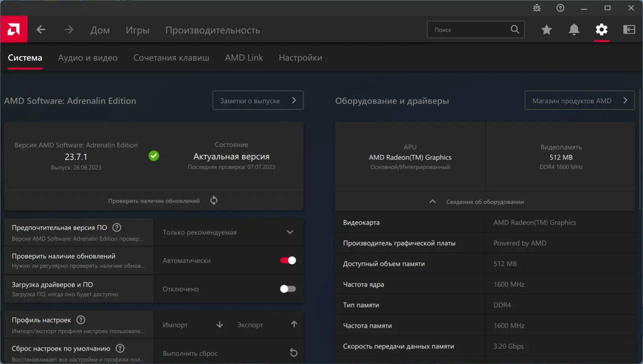
Task: Enable driver and software download toggle
Action: (x=288, y=289)
